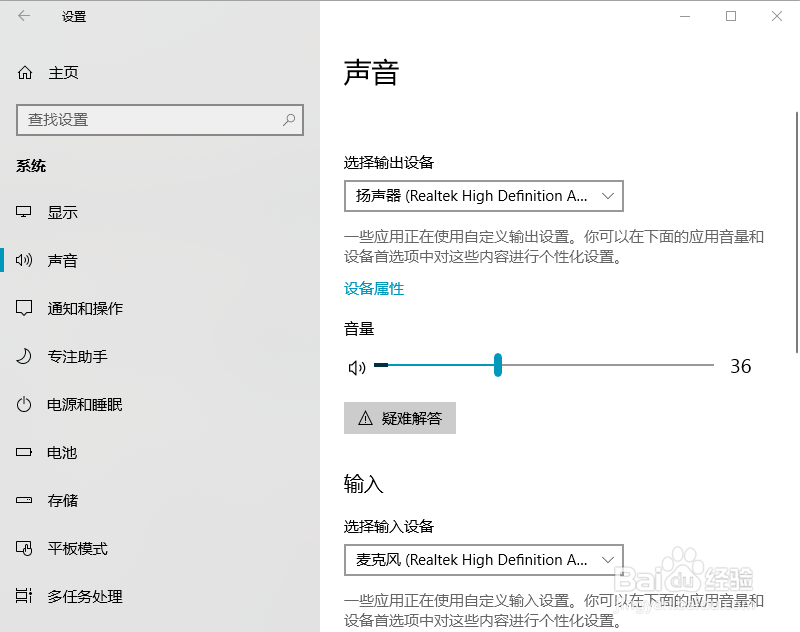This screenshot has width=800, height=632.
Task: Click the back arrow in Settings
Action: click(x=24, y=17)
